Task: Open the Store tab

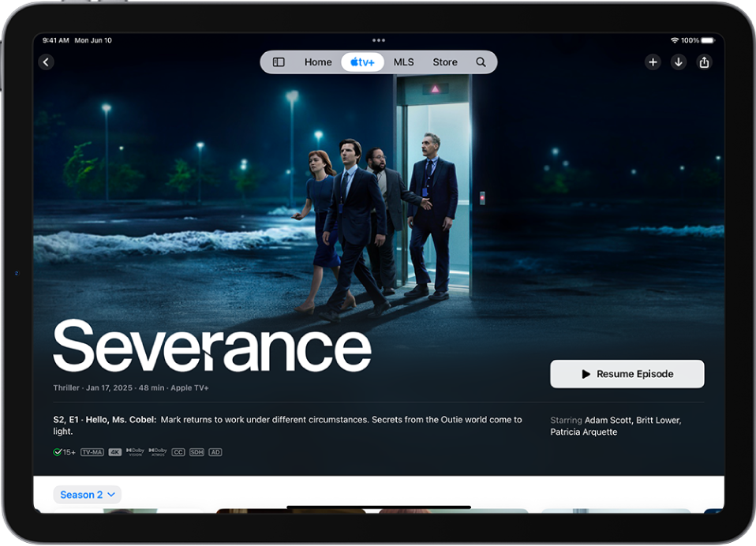Action: (444, 62)
